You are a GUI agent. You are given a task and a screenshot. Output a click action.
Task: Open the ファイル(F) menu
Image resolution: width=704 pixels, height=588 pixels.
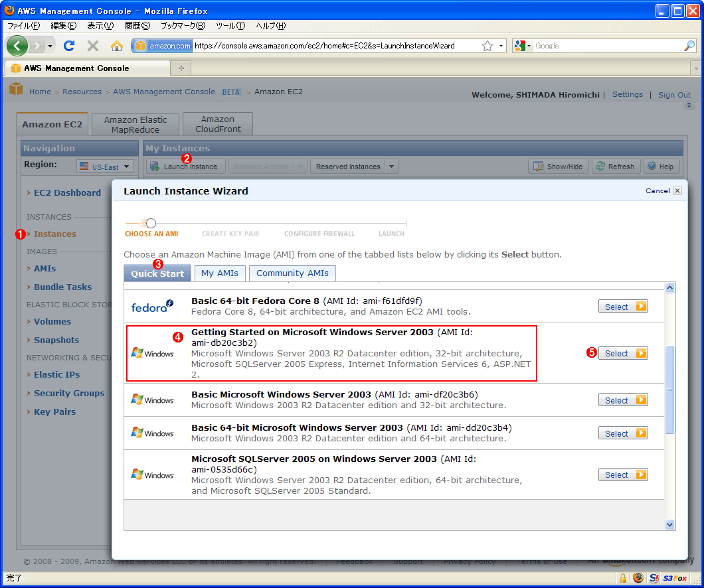(x=23, y=26)
